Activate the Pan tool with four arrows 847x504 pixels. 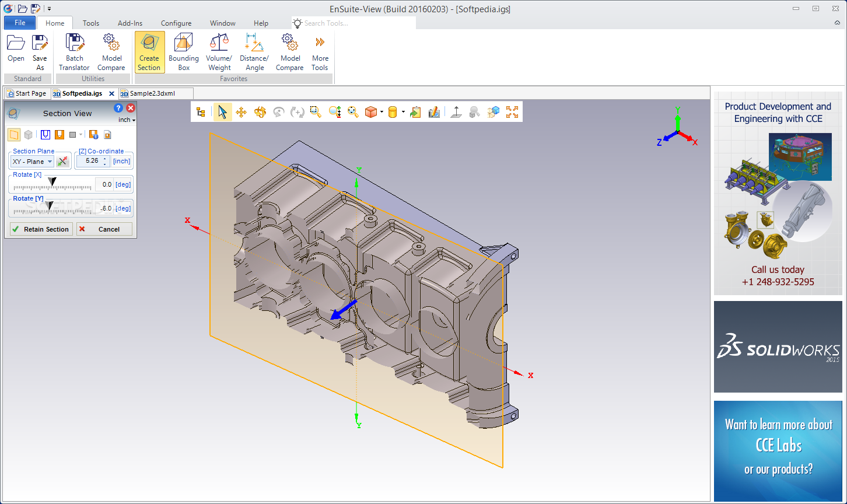[241, 112]
